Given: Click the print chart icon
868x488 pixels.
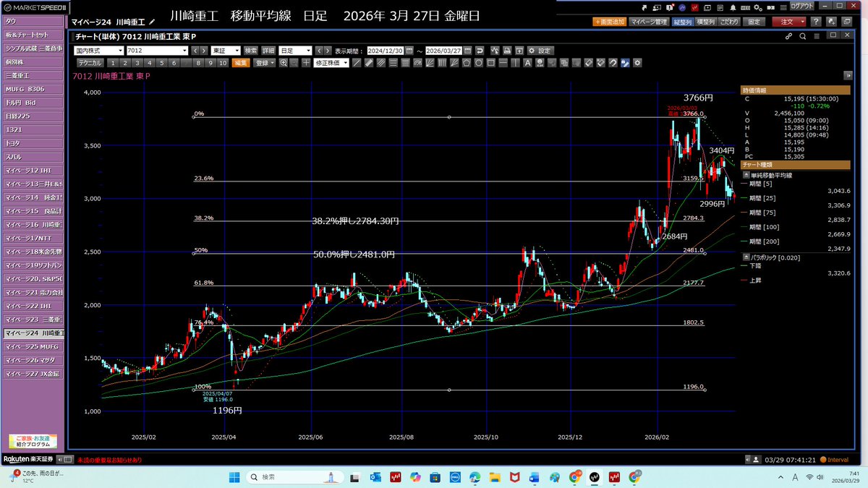Looking at the screenshot, I should pos(506,51).
